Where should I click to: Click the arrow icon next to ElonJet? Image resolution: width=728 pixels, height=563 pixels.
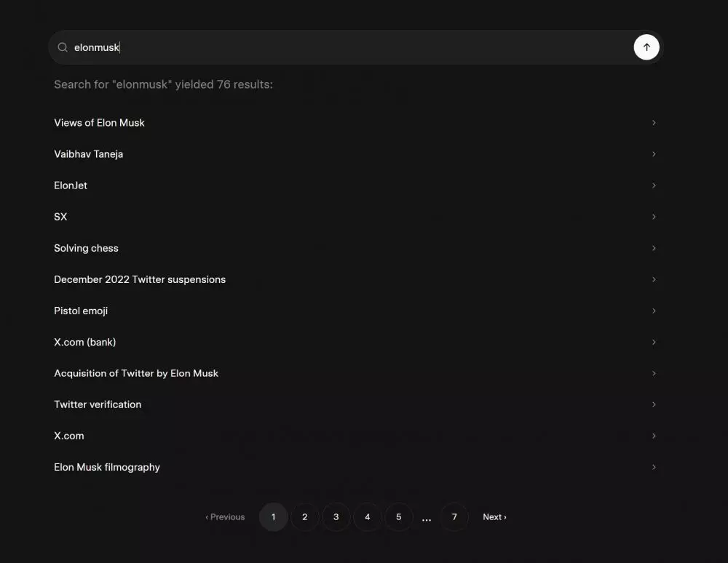pos(654,185)
